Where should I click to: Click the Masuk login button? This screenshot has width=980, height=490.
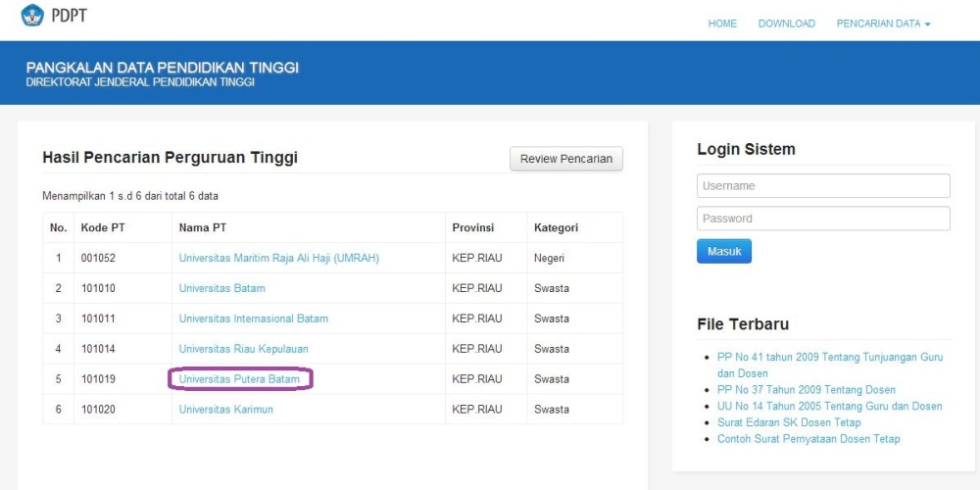click(724, 251)
